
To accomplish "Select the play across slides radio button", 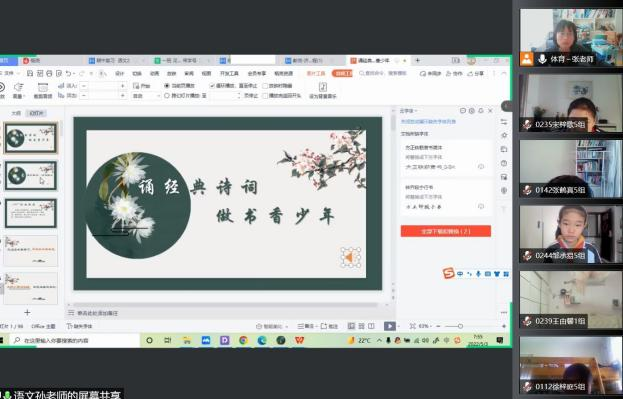I will point(167,96).
